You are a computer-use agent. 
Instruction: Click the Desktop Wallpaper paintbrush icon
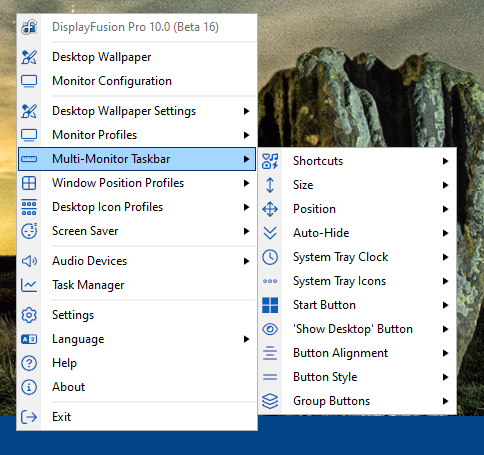tap(29, 57)
